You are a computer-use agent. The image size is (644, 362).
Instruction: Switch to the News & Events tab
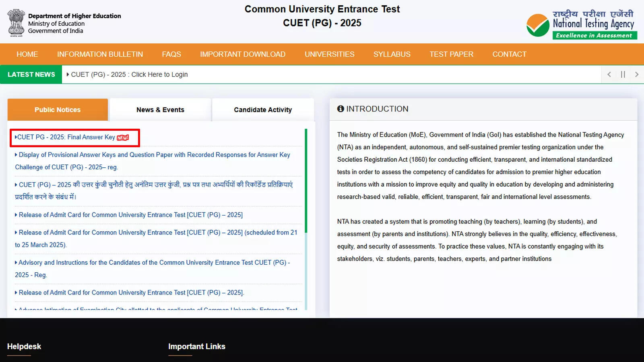pyautogui.click(x=160, y=110)
